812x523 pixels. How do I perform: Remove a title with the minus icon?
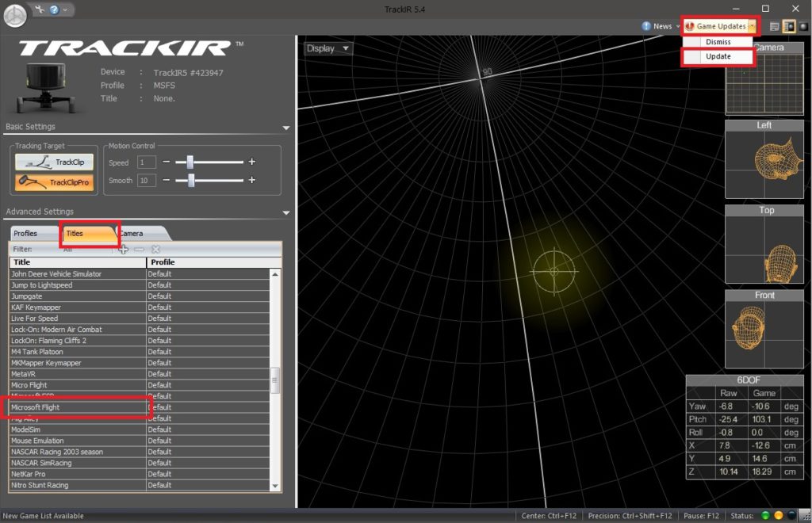(139, 250)
